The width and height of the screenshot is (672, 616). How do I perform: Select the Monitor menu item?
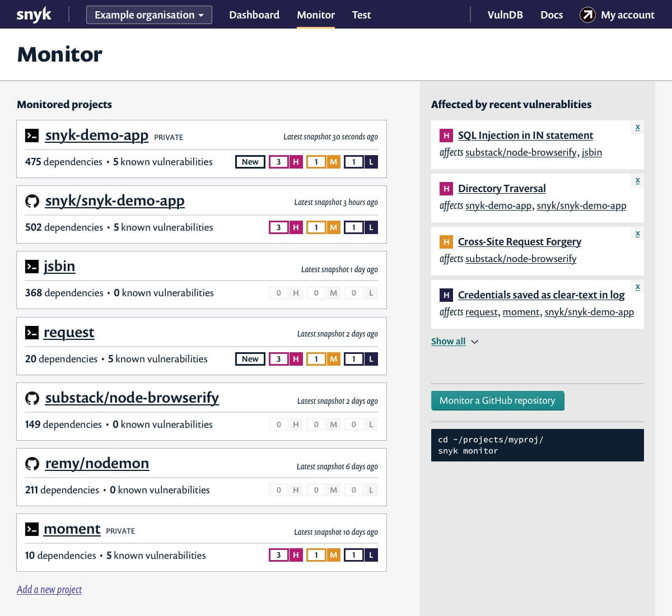tap(316, 15)
